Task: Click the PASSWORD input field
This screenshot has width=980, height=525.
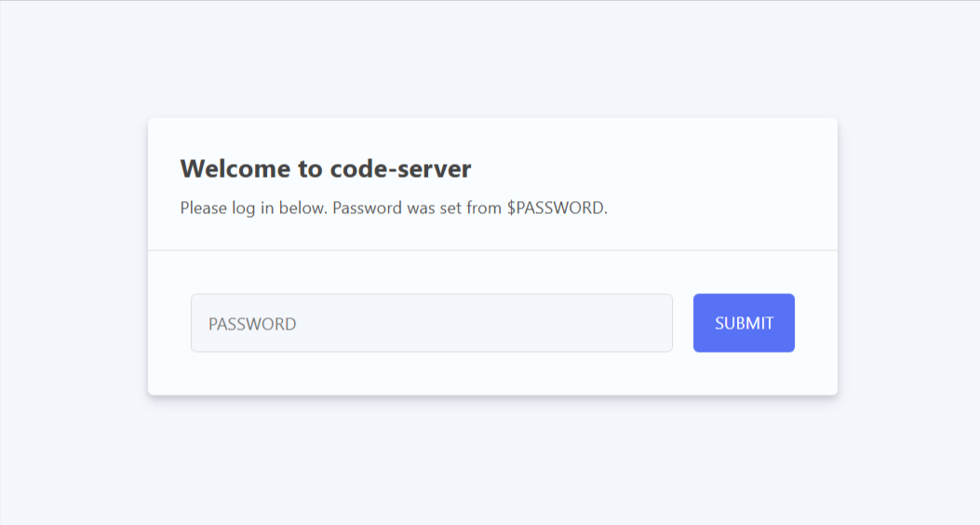Action: [431, 323]
